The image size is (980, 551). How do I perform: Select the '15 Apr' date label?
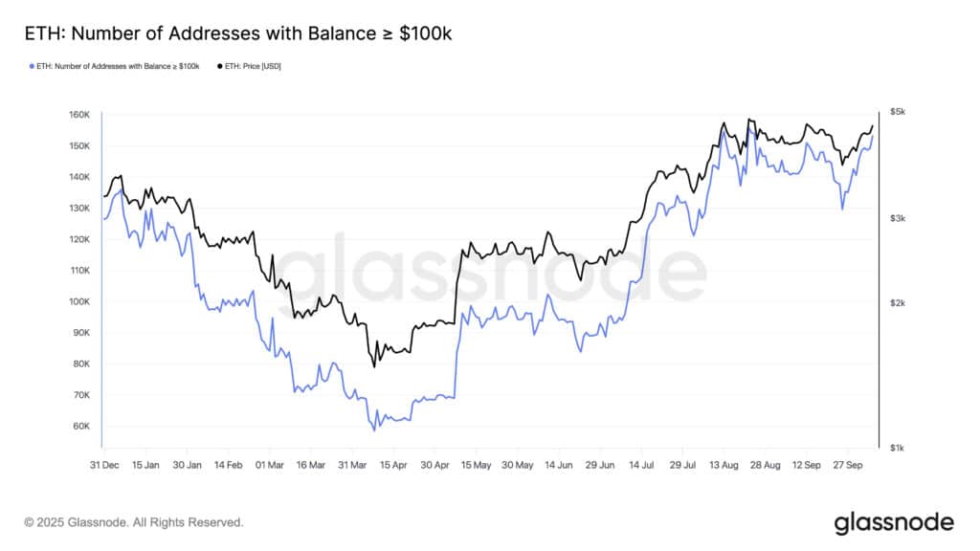[x=393, y=465]
